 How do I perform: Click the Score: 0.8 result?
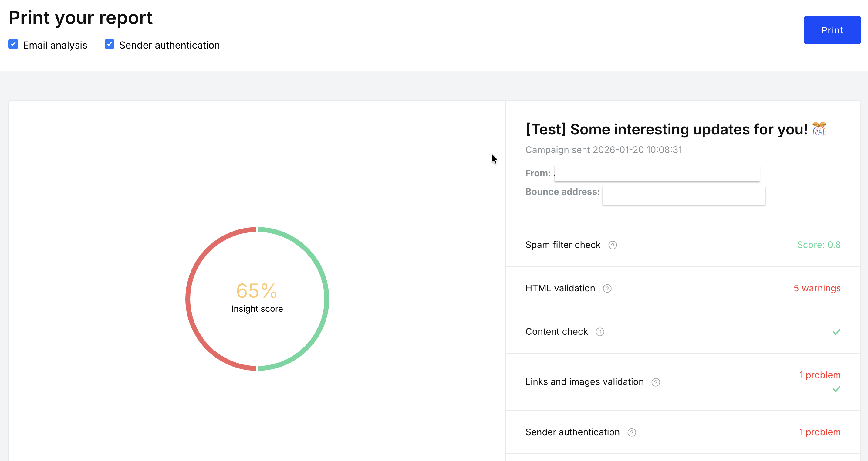click(x=819, y=245)
